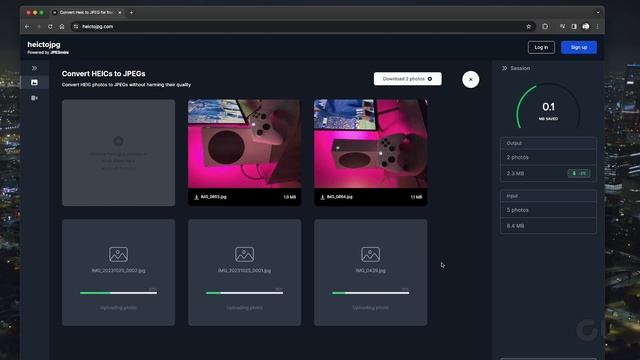The width and height of the screenshot is (640, 360).
Task: Collapse the Session panel chevron
Action: 504,68
